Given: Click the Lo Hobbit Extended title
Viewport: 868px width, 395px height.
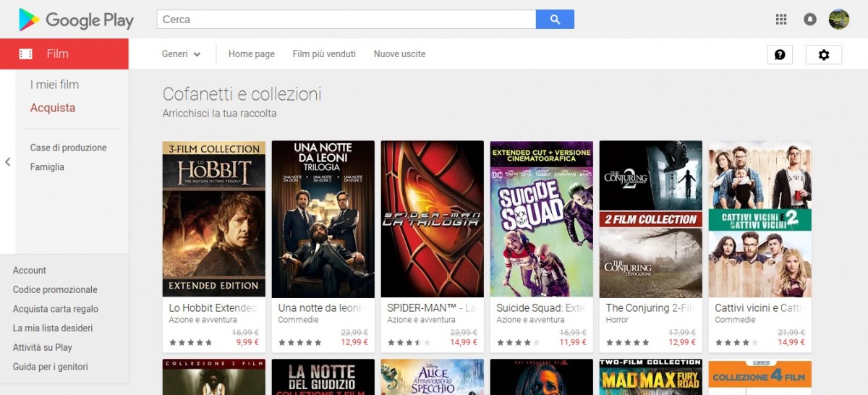Looking at the screenshot, I should pyautogui.click(x=213, y=308).
